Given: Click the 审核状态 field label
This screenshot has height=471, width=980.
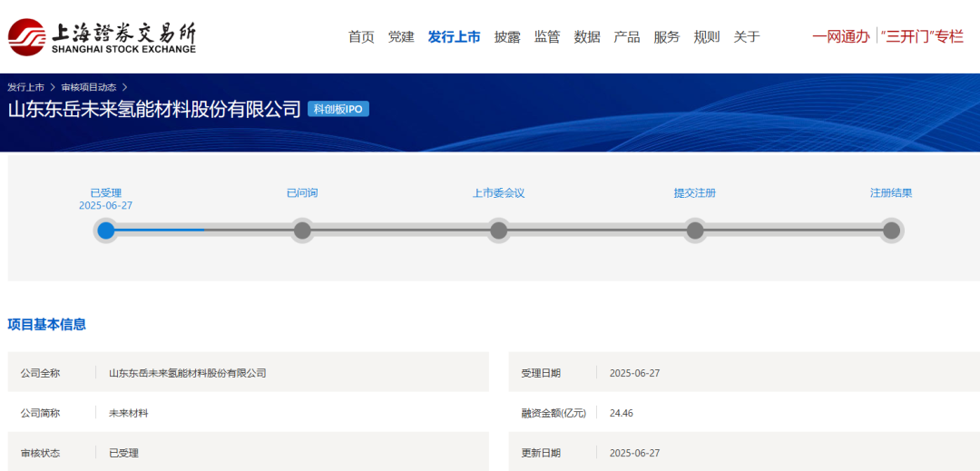Looking at the screenshot, I should tap(40, 453).
